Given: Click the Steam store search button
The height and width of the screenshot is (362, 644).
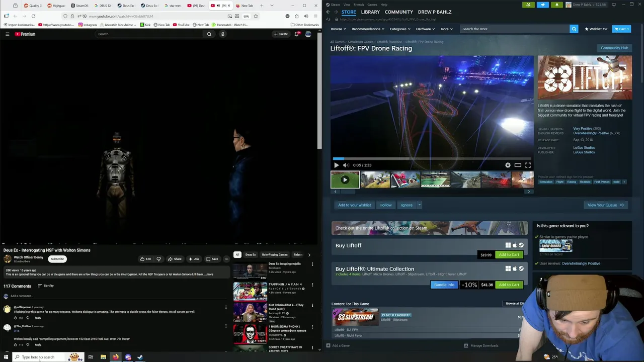Looking at the screenshot, I should (574, 29).
